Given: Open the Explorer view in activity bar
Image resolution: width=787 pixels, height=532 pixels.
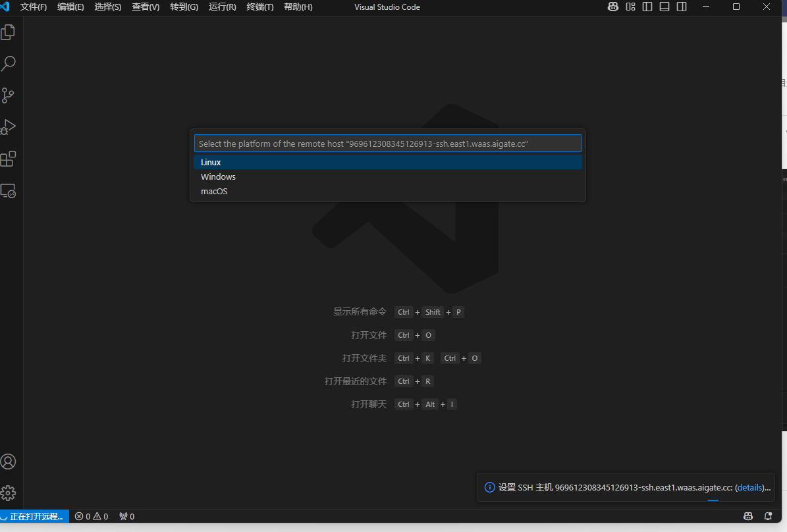Looking at the screenshot, I should [x=9, y=32].
